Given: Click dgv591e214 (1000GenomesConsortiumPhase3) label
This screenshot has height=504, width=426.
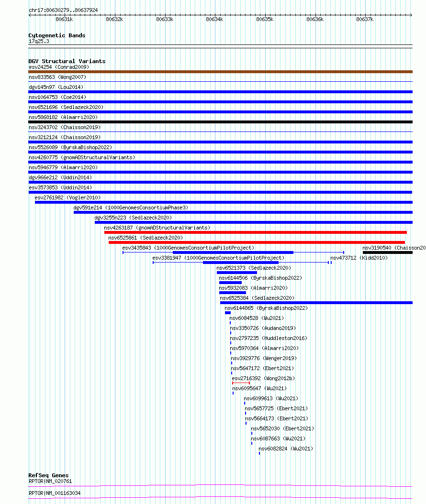Looking at the screenshot, I should (131, 208).
